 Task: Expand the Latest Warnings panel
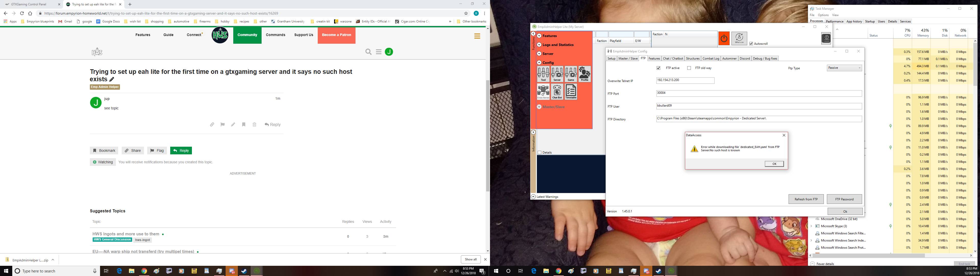[x=533, y=197]
